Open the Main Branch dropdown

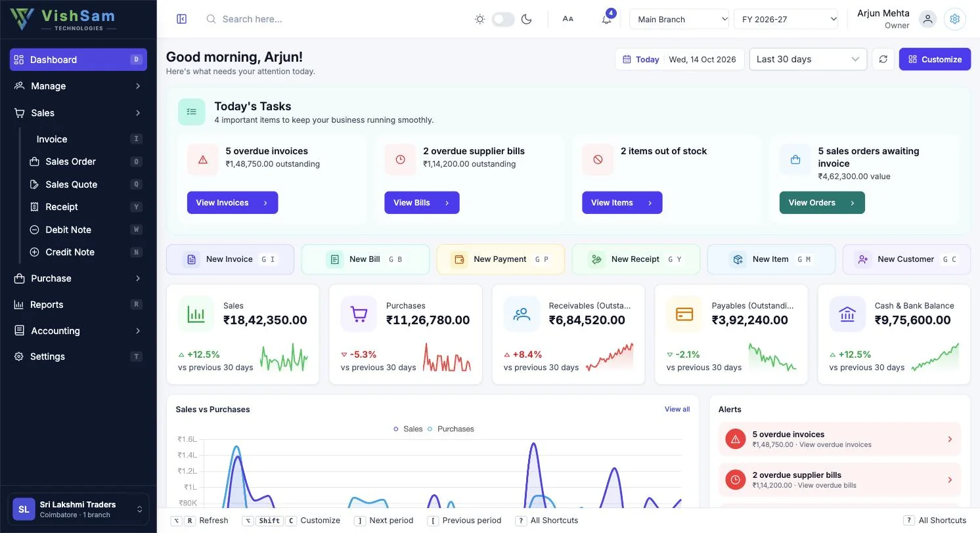pos(679,19)
